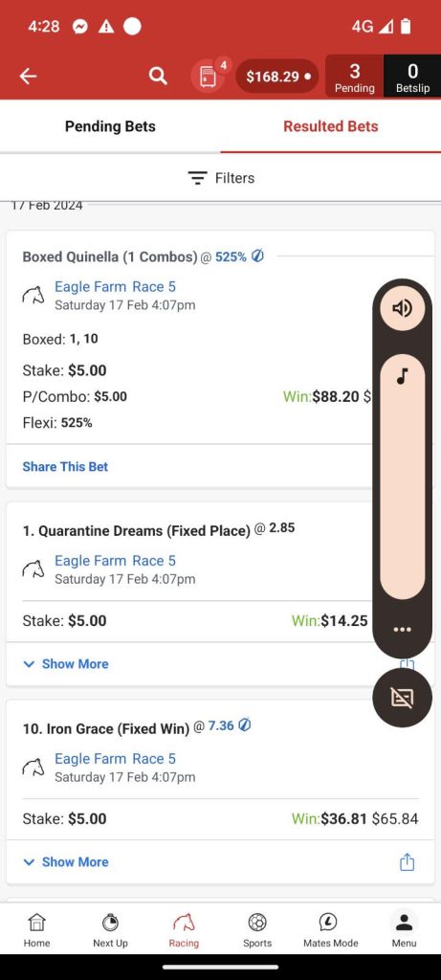Open the 3 Pending bets counter
This screenshot has width=441, height=980.
[x=354, y=77]
